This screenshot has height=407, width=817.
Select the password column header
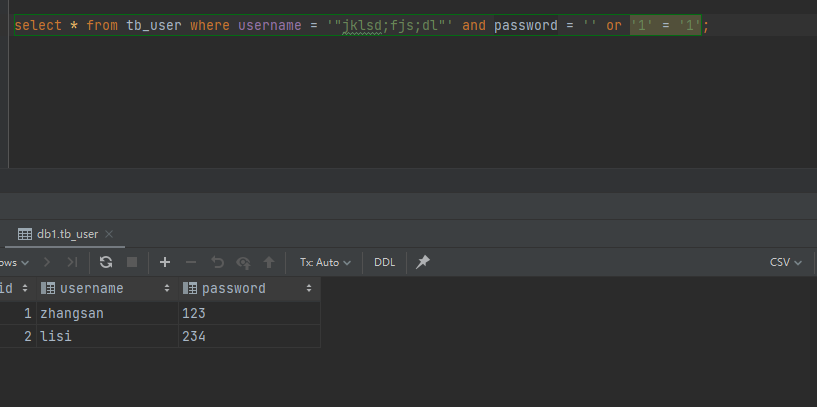[249, 288]
